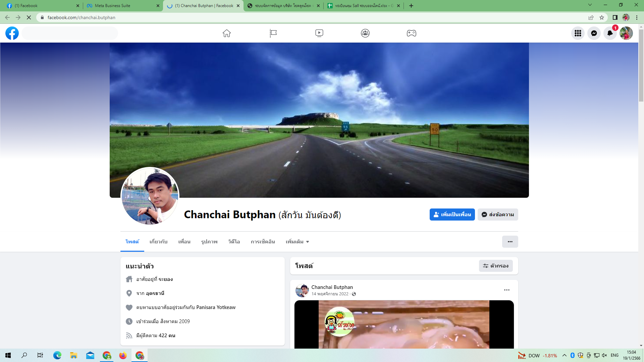Open the Groups icon in top navigation

[x=365, y=33]
